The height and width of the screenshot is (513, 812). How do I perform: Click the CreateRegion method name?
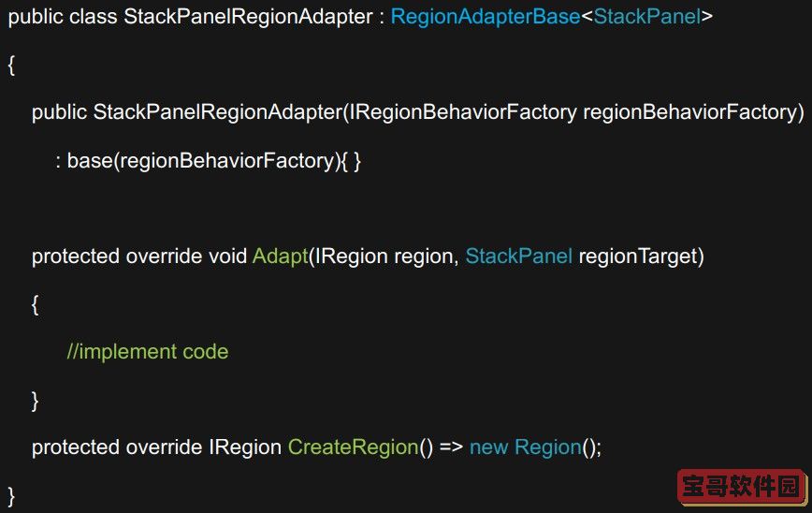pyautogui.click(x=354, y=447)
